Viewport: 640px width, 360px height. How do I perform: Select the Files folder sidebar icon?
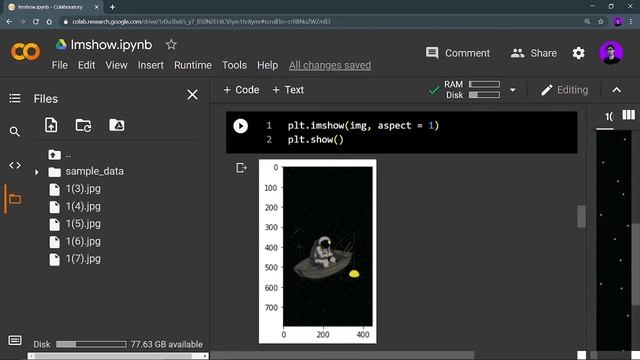15,199
